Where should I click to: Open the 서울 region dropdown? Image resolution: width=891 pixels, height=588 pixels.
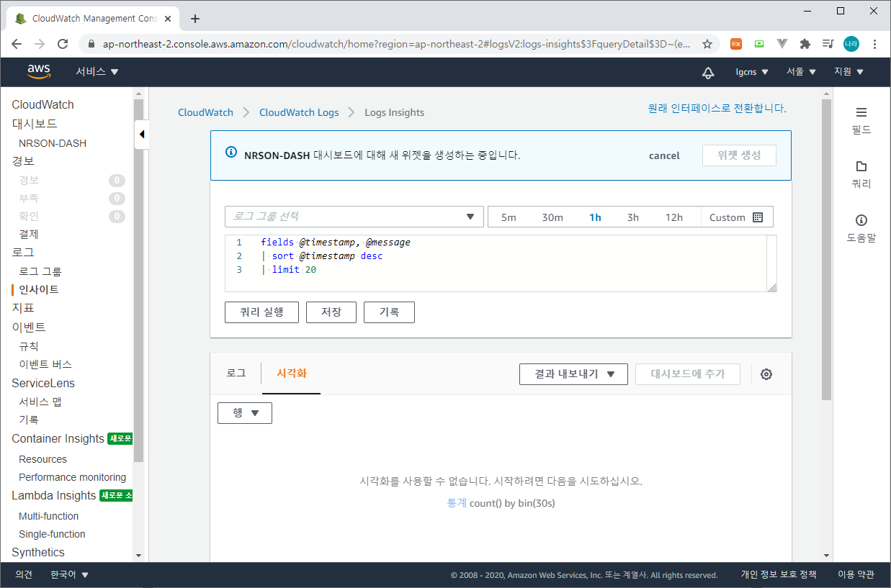pos(801,72)
